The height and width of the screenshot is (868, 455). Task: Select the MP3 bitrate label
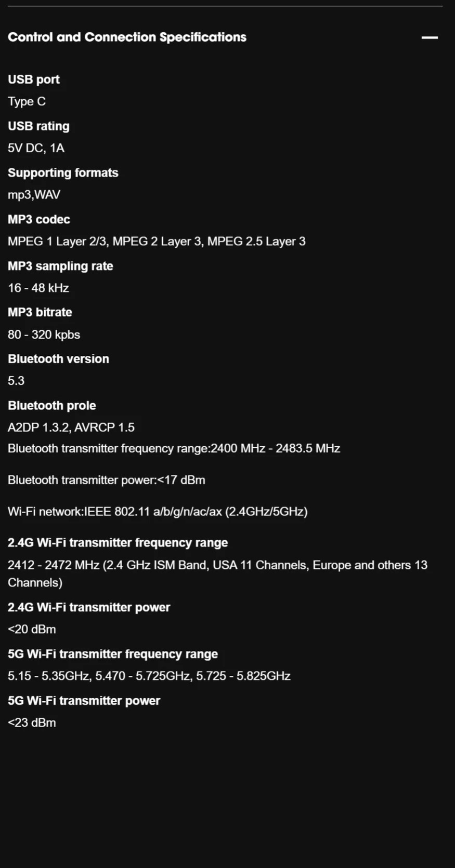coord(40,312)
